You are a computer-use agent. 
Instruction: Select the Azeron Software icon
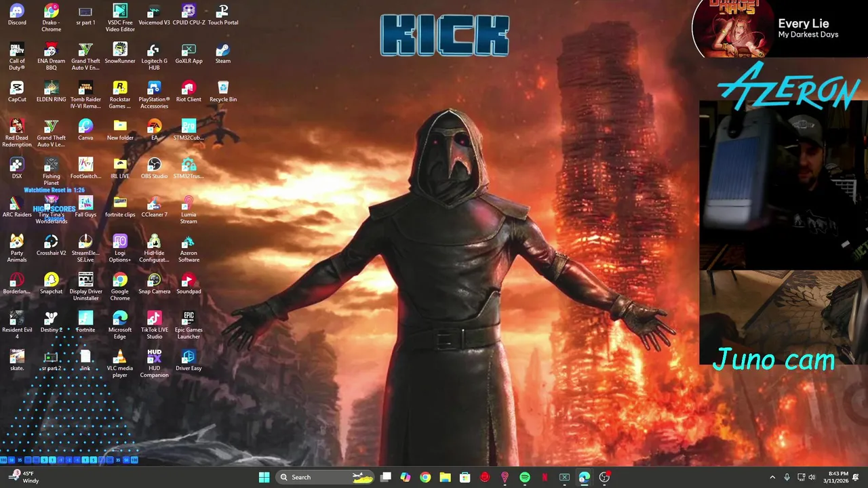click(x=189, y=249)
